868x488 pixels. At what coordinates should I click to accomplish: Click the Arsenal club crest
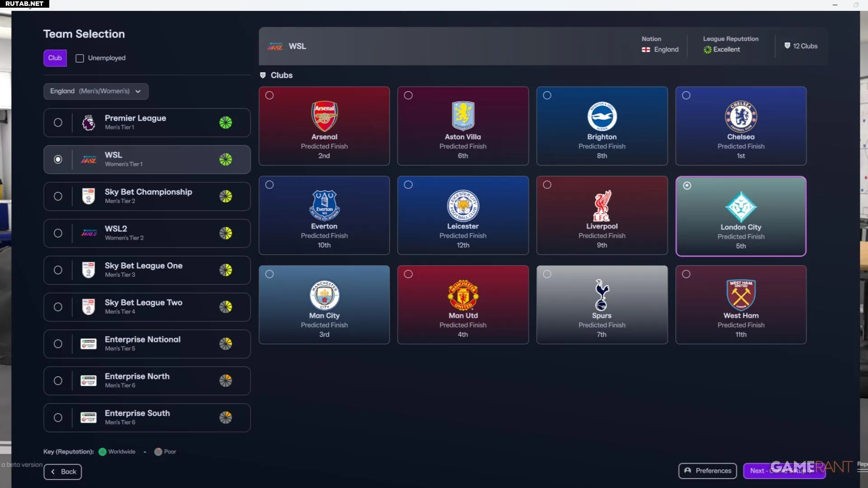pos(324,116)
